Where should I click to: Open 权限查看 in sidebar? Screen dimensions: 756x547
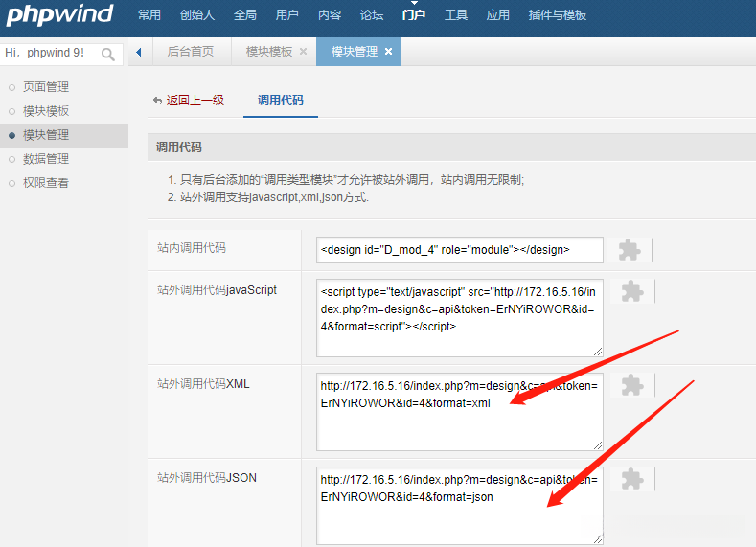coord(46,183)
